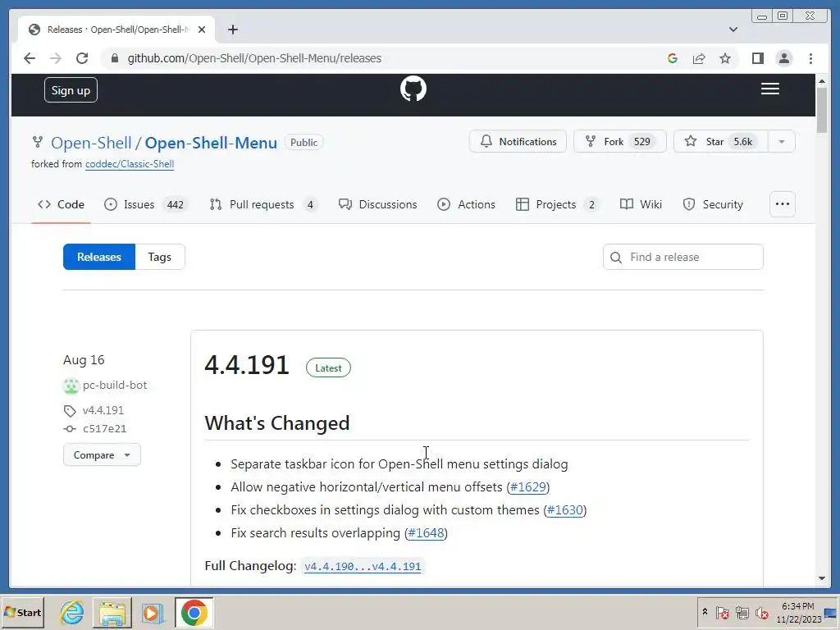Open the Wiki tab
This screenshot has width=840, height=630.
641,204
